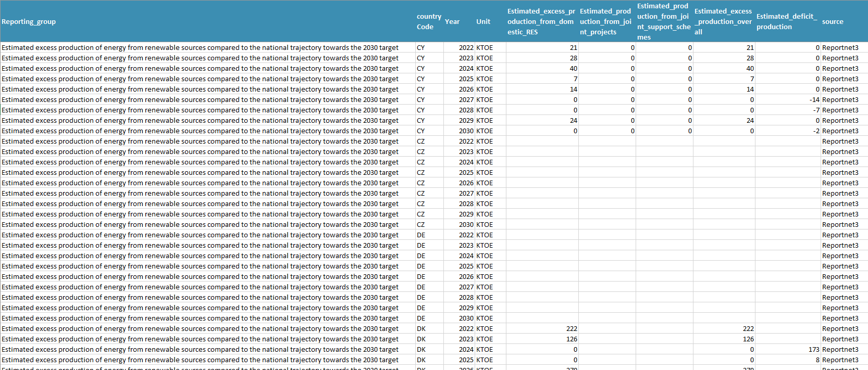This screenshot has height=370, width=868.
Task: Click overall excess value 0 in CY 2027 row
Action: tap(752, 99)
